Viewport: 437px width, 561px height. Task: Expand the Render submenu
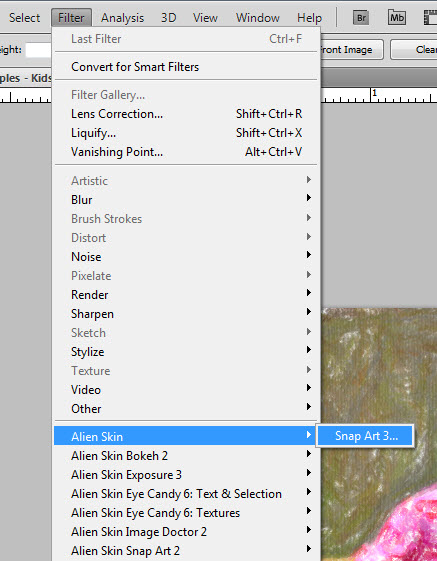click(186, 295)
